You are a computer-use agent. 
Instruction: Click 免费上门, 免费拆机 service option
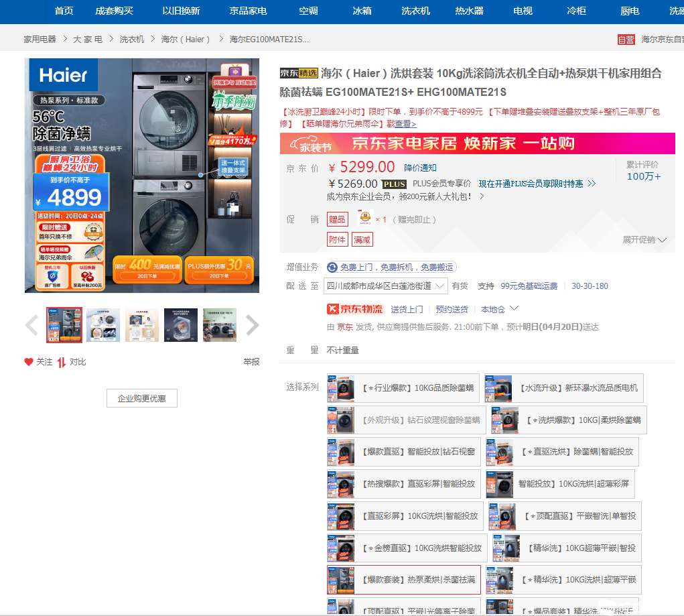tap(392, 267)
